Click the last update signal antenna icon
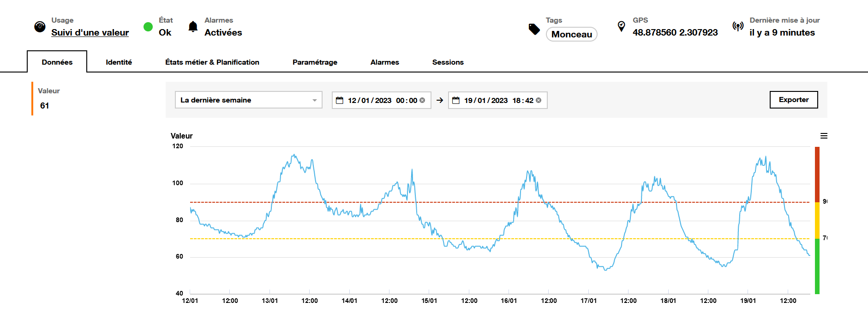This screenshot has height=314, width=868. (x=738, y=26)
